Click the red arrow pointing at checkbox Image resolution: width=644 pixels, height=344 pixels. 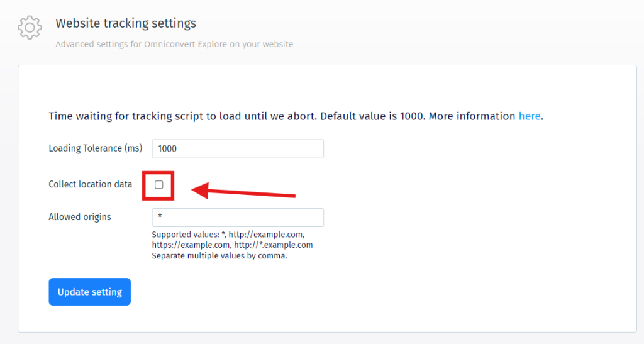pyautogui.click(x=244, y=191)
